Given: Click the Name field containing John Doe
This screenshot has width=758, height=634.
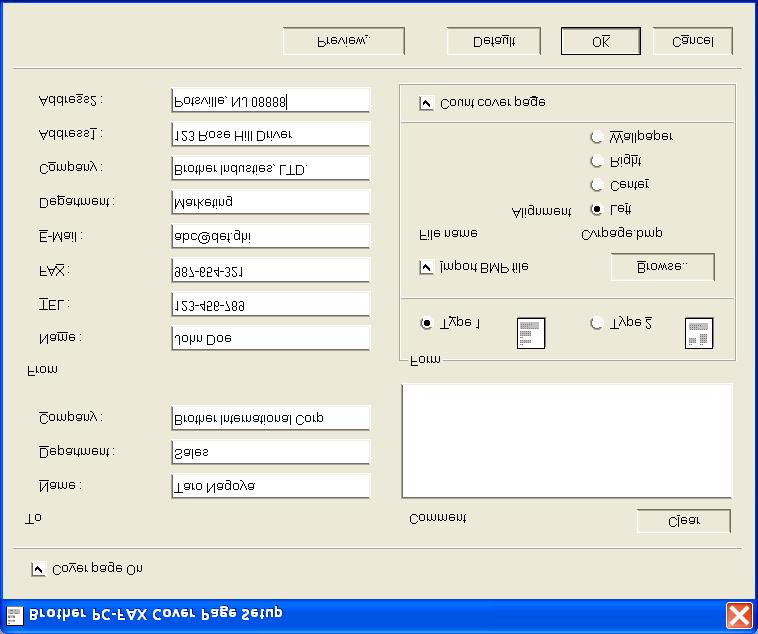Looking at the screenshot, I should click(271, 338).
